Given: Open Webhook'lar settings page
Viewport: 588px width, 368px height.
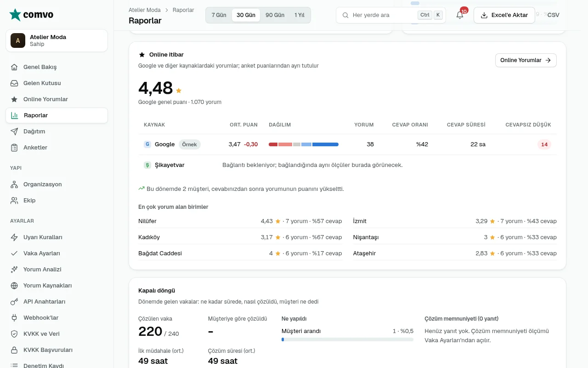Looking at the screenshot, I should pos(57,318).
